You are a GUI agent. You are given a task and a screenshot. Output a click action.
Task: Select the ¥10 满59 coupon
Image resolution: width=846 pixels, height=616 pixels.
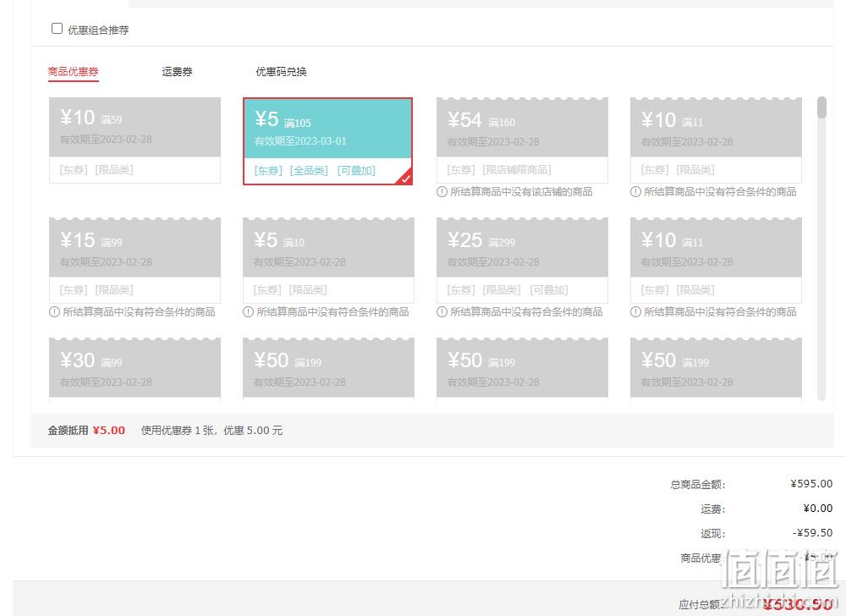click(135, 140)
